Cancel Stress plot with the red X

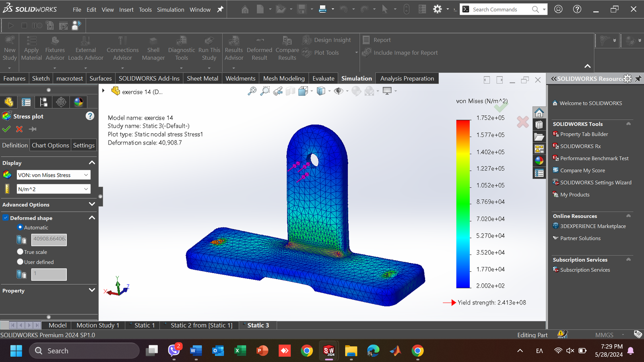[19, 129]
